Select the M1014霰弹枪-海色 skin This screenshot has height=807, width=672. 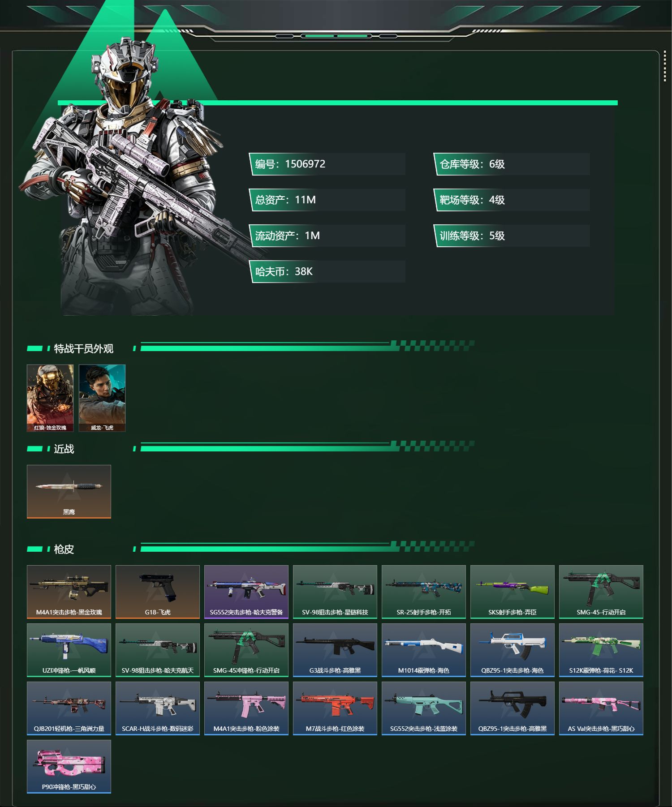[424, 650]
